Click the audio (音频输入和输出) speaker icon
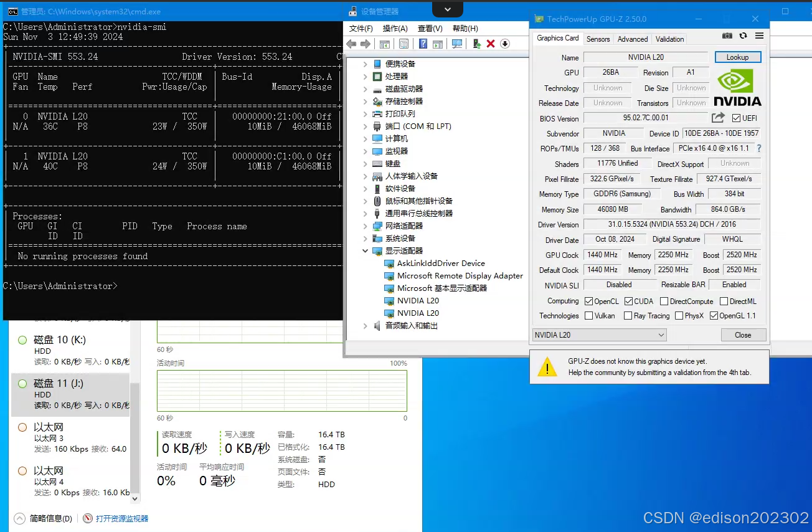The width and height of the screenshot is (812, 532). (x=377, y=326)
